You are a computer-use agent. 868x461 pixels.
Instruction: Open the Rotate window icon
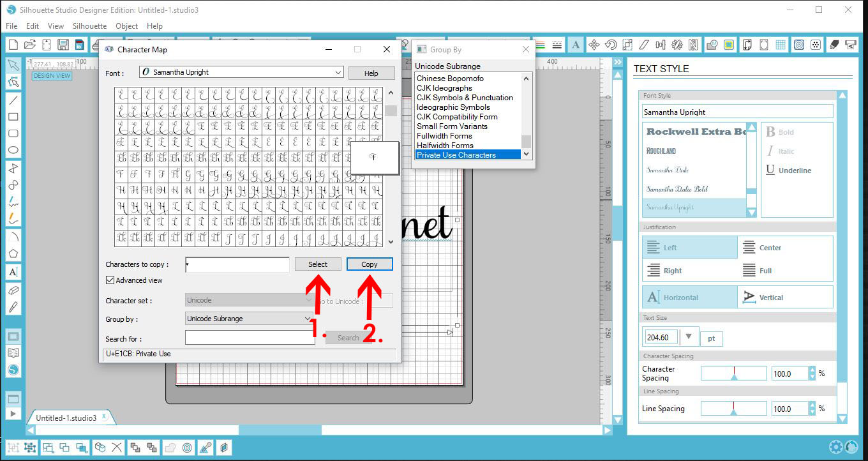click(x=611, y=45)
